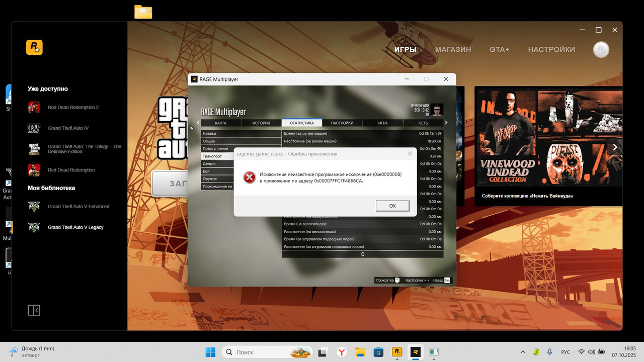
Task: Open the НАСТРОЙКИ launcher tab
Action: [x=551, y=50]
